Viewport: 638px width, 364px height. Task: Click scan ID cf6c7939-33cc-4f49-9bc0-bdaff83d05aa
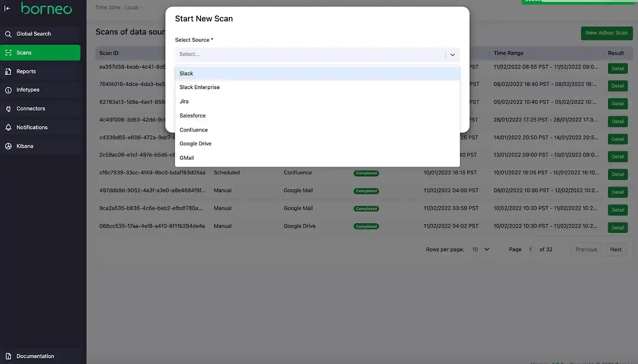click(x=152, y=173)
